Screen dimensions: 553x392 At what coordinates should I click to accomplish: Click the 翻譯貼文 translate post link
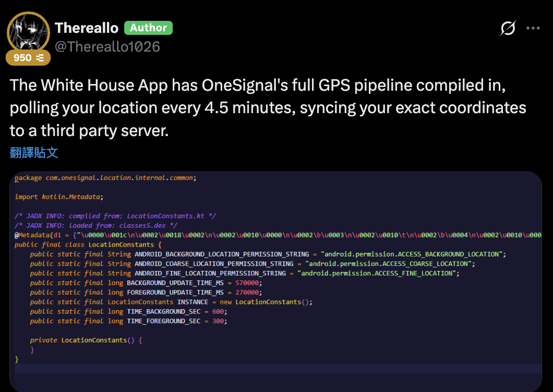[34, 153]
